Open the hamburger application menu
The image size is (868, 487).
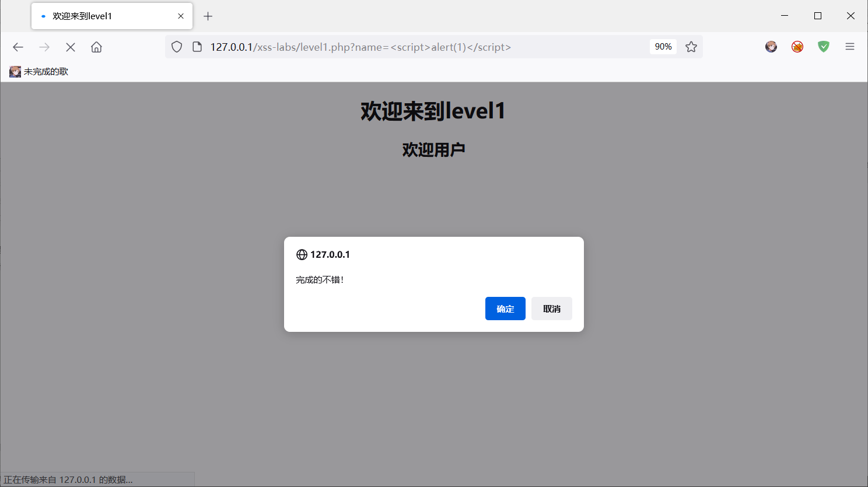pyautogui.click(x=850, y=47)
